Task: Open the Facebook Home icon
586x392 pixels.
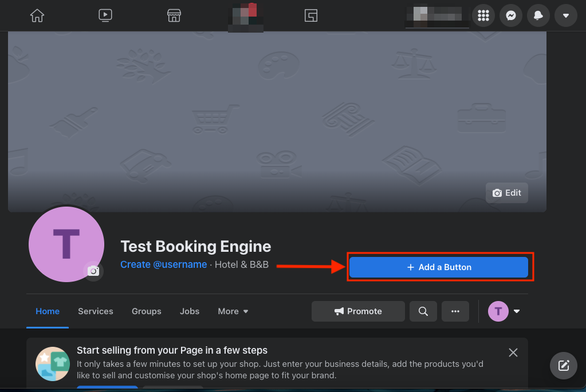Action: (x=37, y=15)
